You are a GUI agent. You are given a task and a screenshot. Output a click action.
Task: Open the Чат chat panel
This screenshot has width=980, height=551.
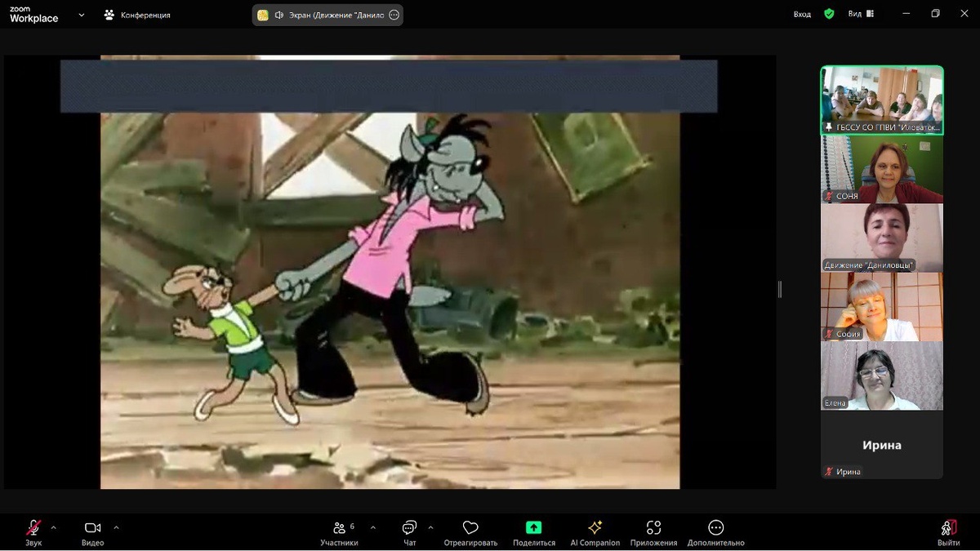pos(409,533)
